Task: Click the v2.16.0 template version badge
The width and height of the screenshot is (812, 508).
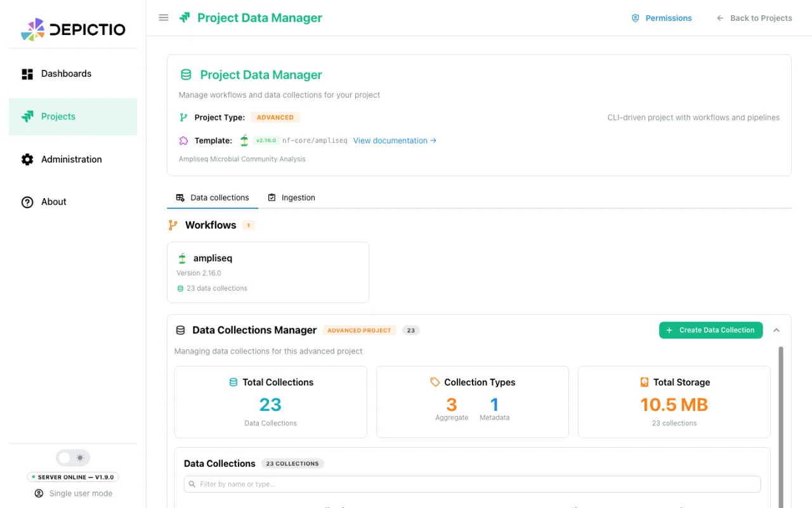Action: pos(266,141)
